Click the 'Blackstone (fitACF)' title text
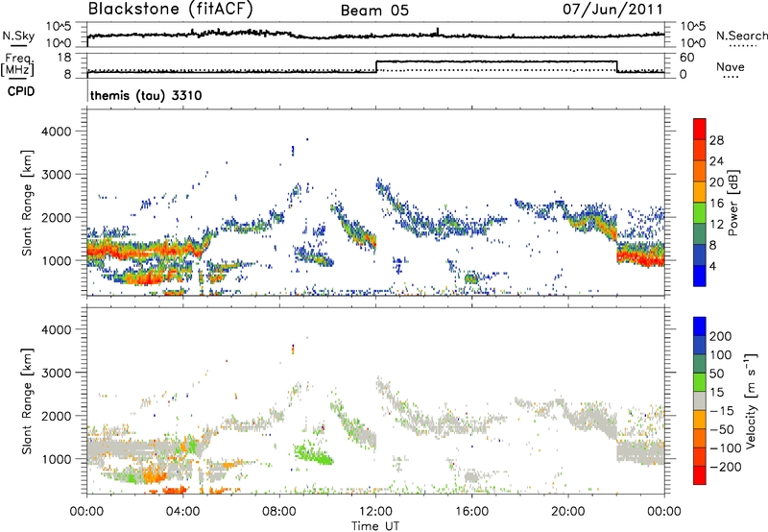768x532 pixels. tap(171, 9)
